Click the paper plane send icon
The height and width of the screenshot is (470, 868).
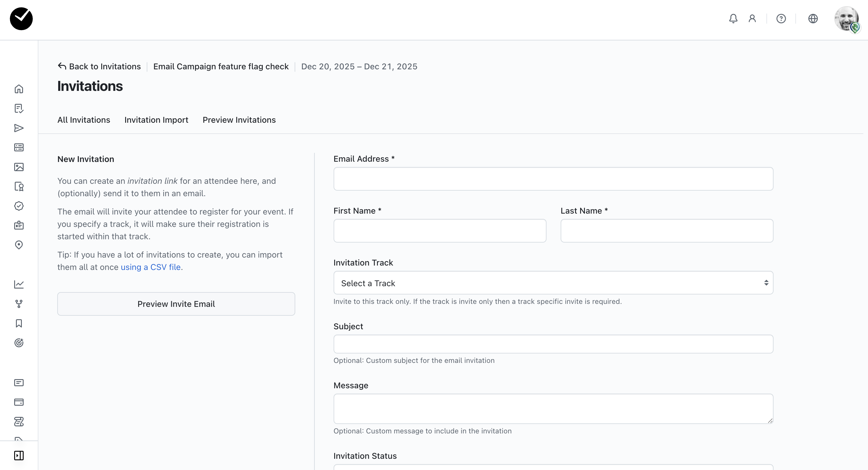[x=19, y=128]
